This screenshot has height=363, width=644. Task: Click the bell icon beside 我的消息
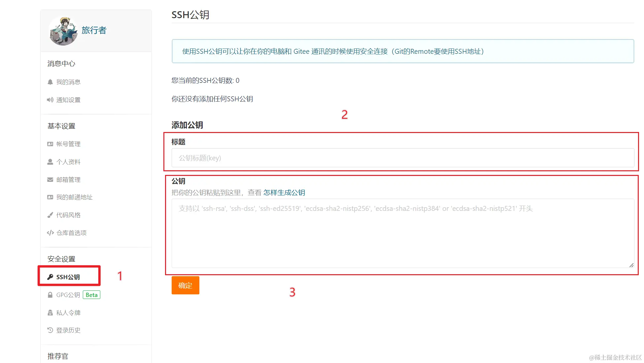click(50, 82)
